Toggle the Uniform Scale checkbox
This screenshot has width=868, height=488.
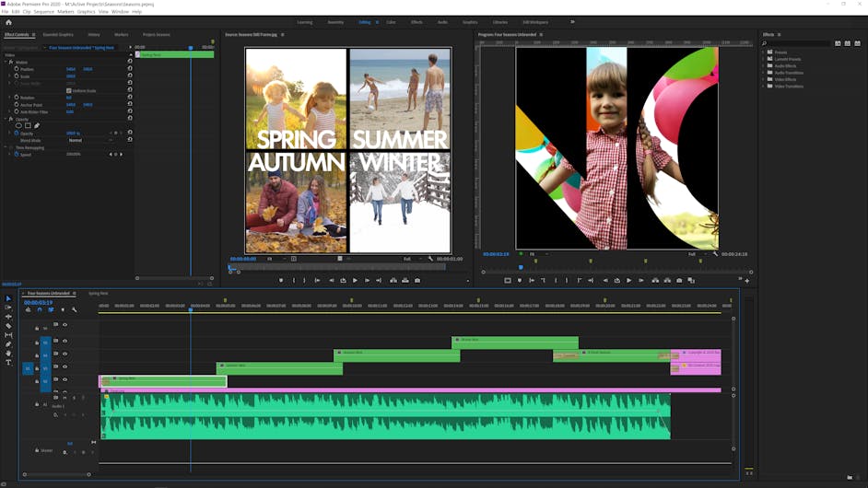click(69, 90)
